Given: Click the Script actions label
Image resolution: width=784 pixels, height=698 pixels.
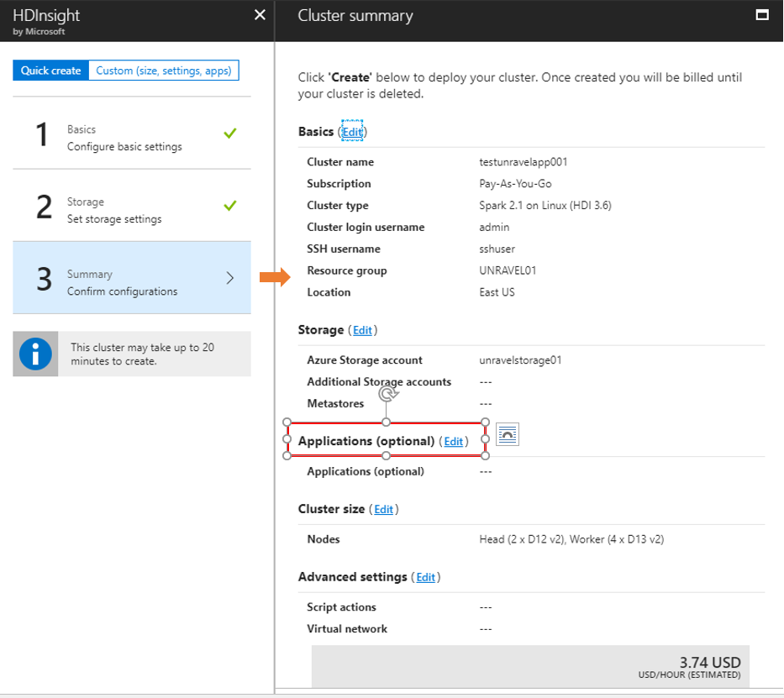Looking at the screenshot, I should pos(341,607).
